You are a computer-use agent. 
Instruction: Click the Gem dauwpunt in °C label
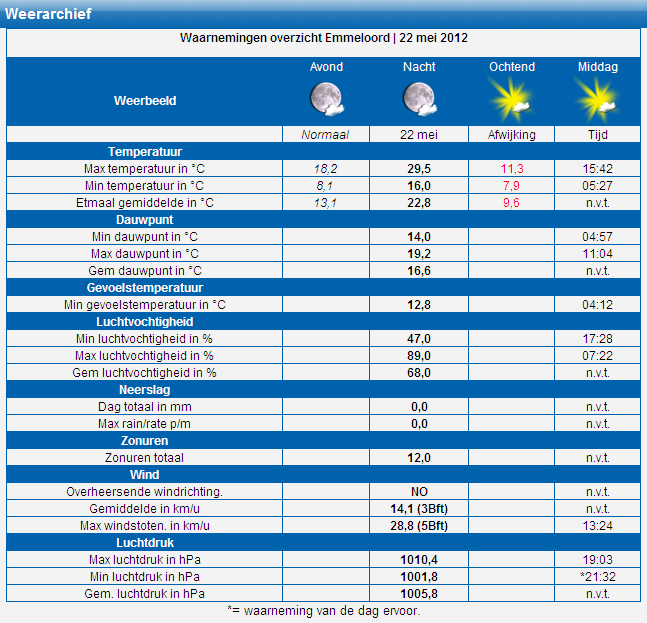[145, 271]
